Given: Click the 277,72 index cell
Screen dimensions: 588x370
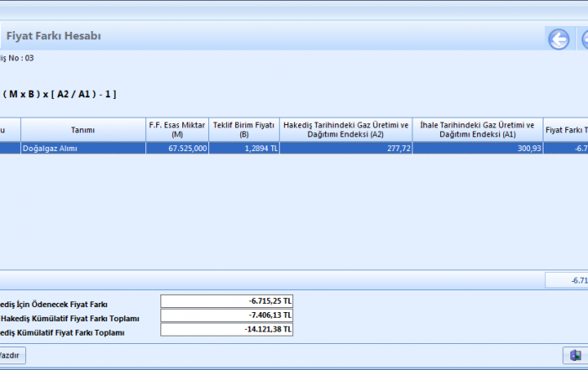Looking at the screenshot, I should tap(345, 148).
